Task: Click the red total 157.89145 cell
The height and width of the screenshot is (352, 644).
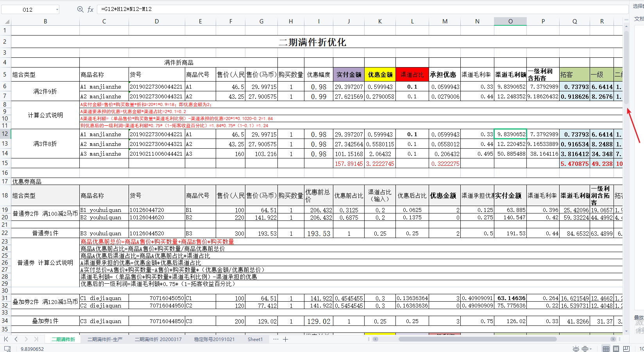Action: coord(349,164)
